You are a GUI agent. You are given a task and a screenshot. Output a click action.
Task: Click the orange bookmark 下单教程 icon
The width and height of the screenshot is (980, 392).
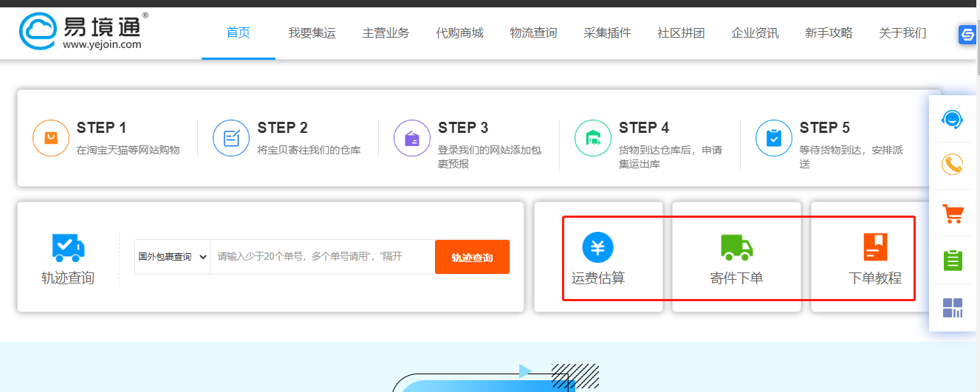click(875, 247)
